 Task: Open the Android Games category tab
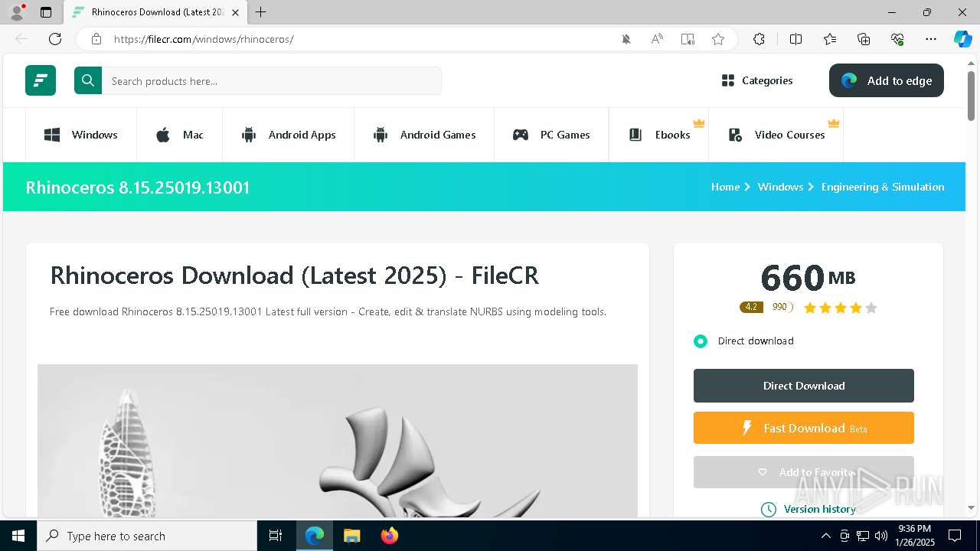424,135
